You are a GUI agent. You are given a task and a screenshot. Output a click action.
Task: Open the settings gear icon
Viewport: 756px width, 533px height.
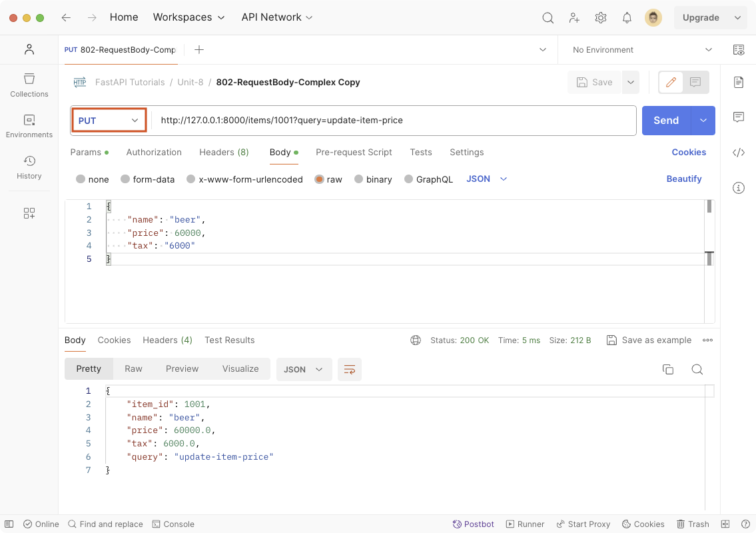click(x=601, y=18)
